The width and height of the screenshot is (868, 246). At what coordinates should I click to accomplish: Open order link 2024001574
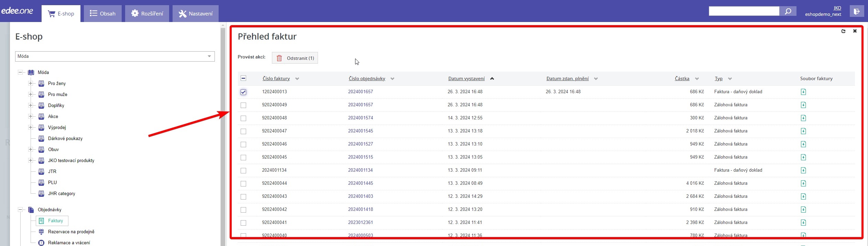pyautogui.click(x=360, y=118)
